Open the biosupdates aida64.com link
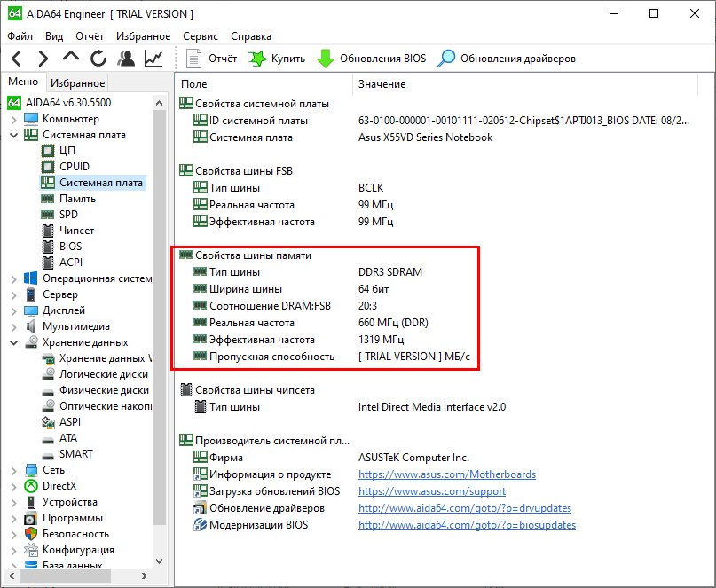This screenshot has width=716, height=588. coord(468,525)
